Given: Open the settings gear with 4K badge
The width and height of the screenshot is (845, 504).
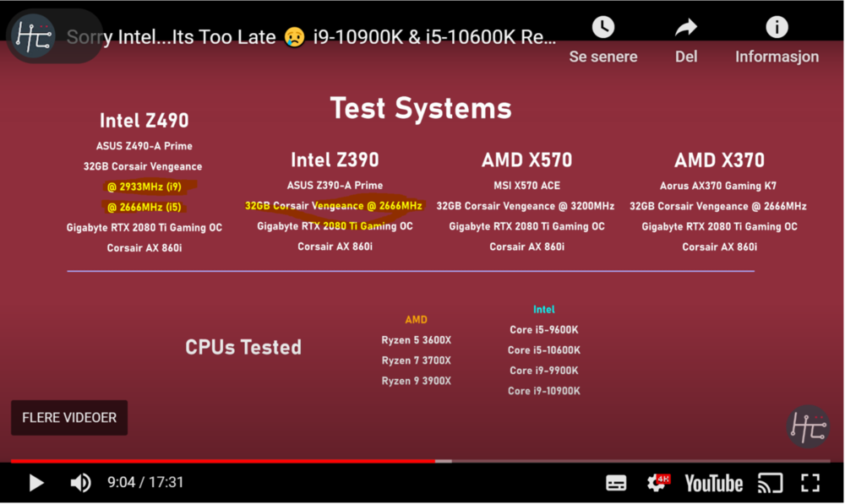Looking at the screenshot, I should (x=657, y=482).
